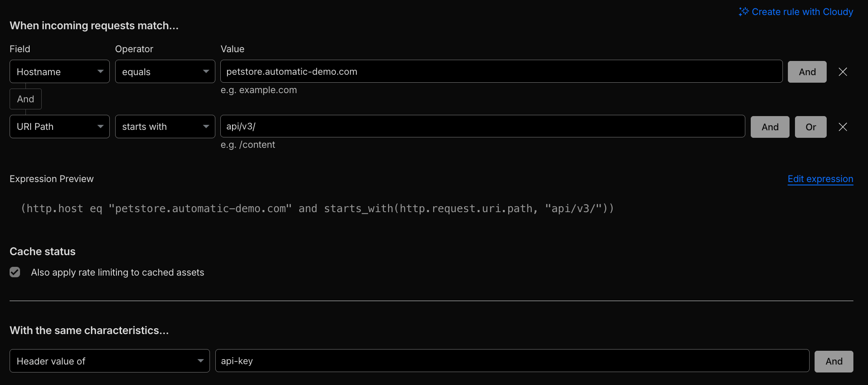This screenshot has width=868, height=385.
Task: Remove the URI Path condition
Action: [843, 127]
